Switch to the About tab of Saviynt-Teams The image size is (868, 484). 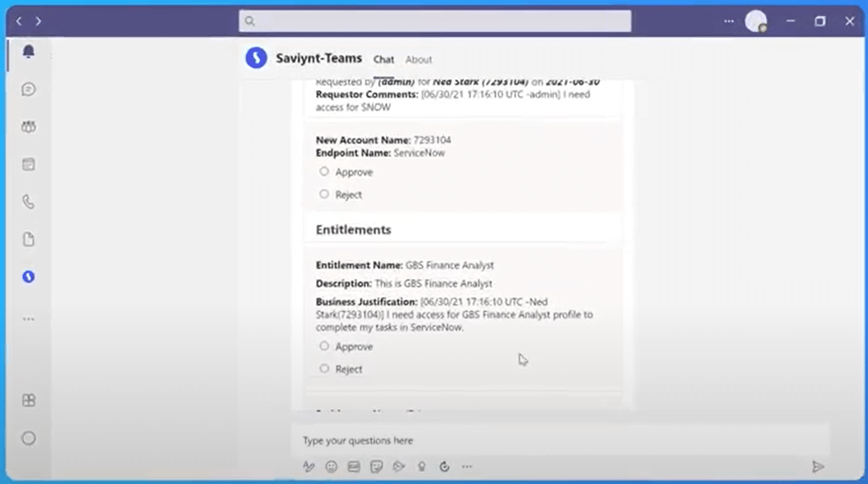point(419,59)
